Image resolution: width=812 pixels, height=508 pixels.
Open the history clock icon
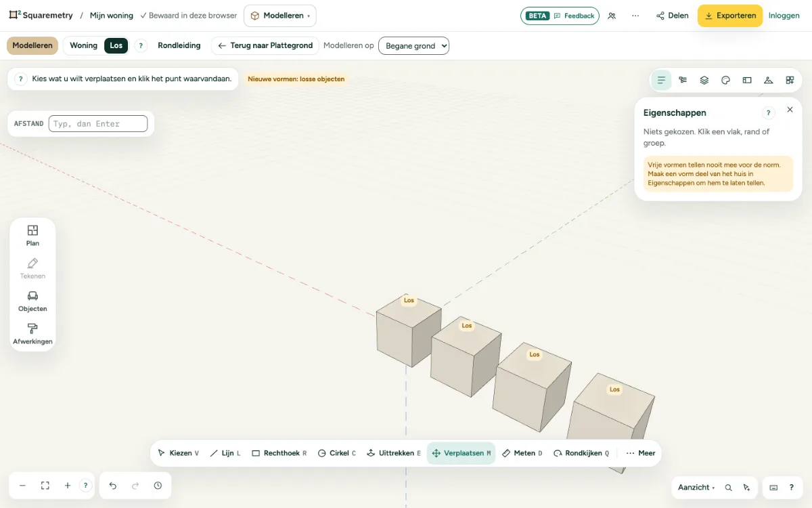coord(158,486)
